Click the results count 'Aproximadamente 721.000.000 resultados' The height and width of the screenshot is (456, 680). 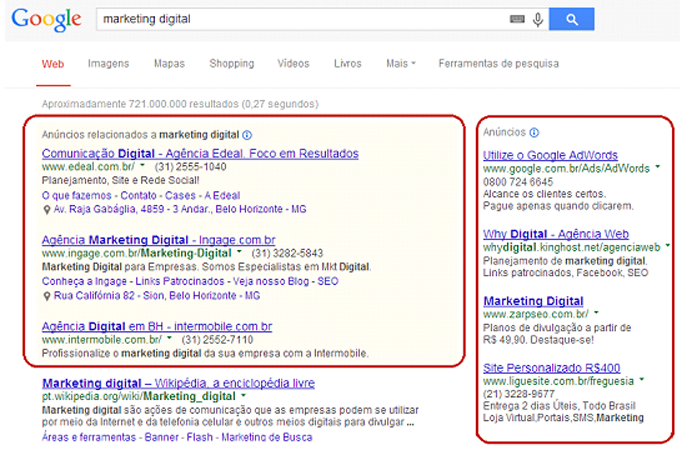click(180, 104)
